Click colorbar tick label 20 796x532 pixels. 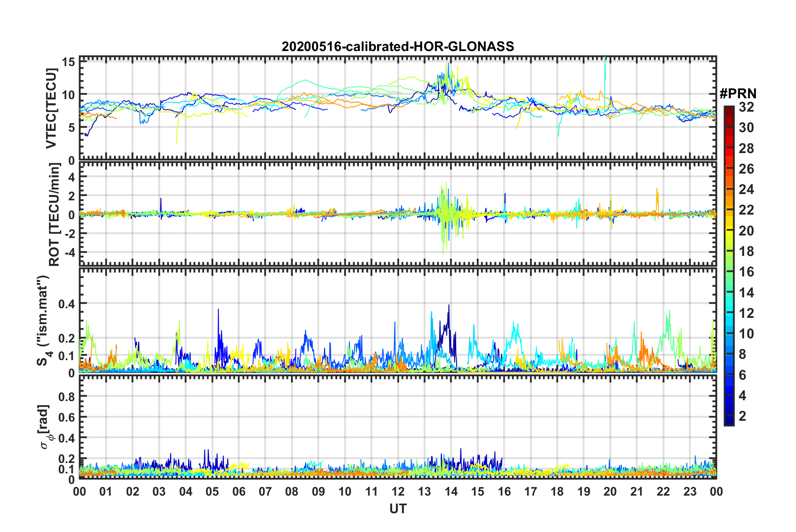pyautogui.click(x=746, y=231)
